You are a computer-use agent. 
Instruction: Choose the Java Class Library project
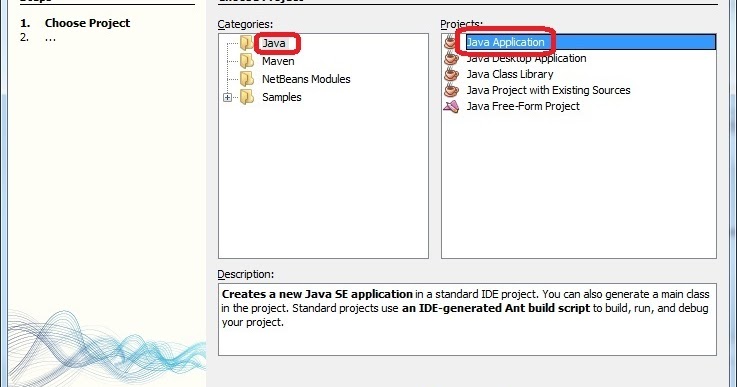tap(510, 74)
